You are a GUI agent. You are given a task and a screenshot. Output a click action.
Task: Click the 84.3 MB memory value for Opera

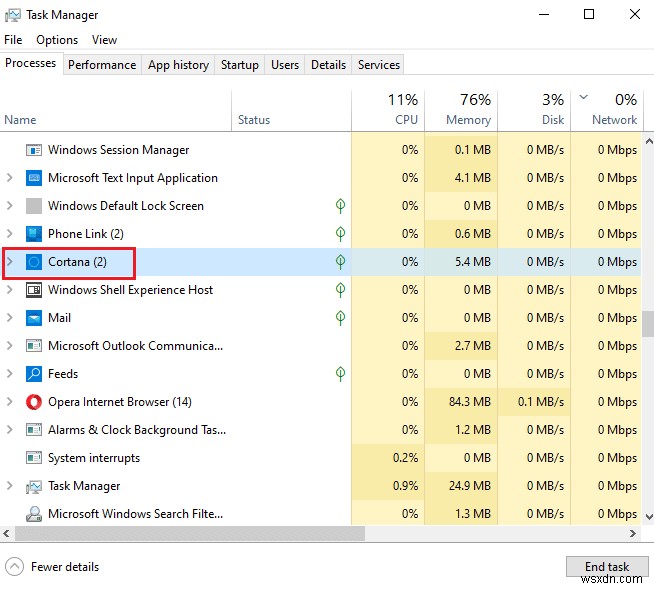pyautogui.click(x=470, y=402)
